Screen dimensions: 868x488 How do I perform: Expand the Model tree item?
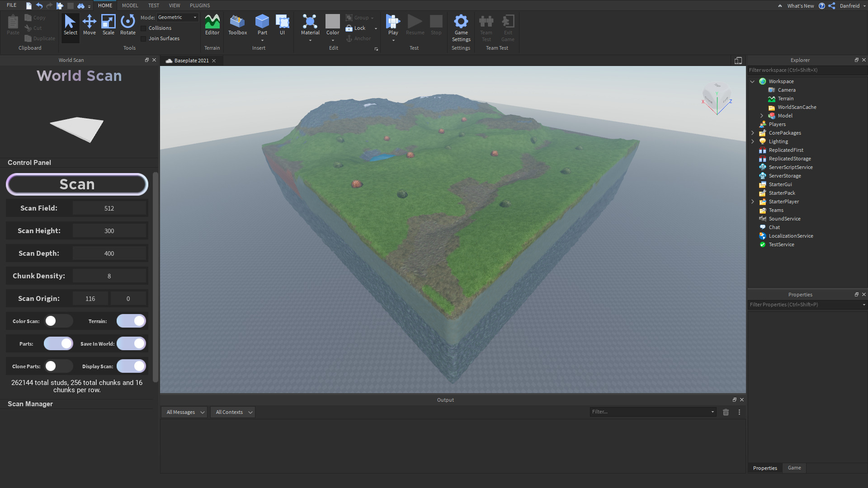(x=762, y=116)
